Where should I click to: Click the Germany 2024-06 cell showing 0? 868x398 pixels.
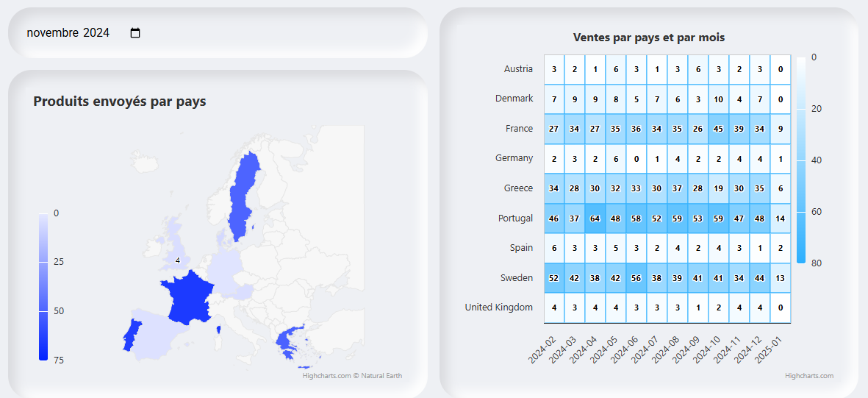636,158
